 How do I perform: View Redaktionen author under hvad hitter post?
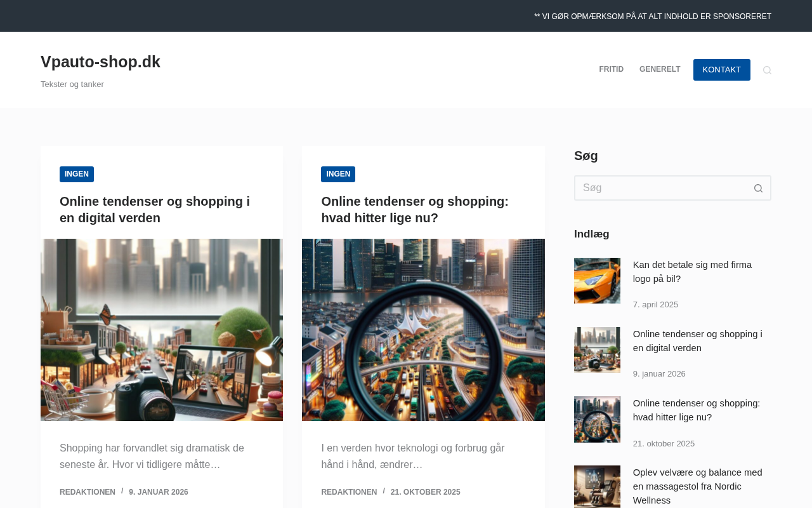349,492
